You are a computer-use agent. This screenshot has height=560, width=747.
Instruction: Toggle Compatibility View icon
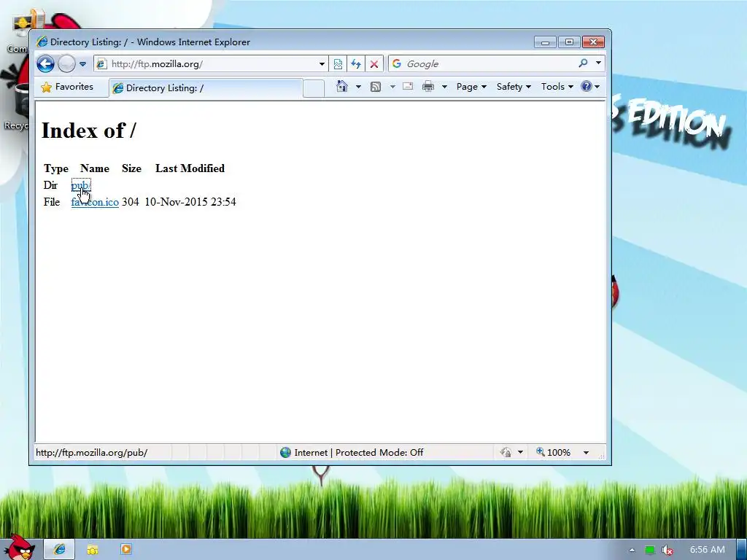point(338,64)
